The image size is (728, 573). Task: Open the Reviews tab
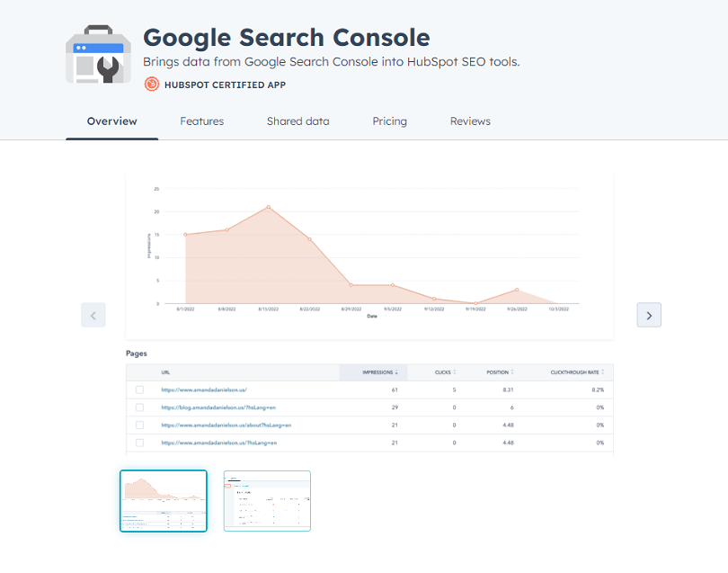(x=470, y=121)
